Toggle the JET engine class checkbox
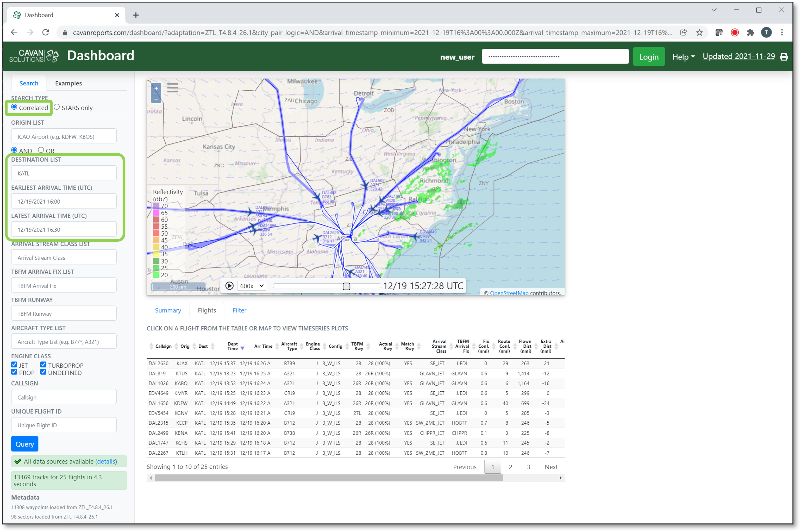The image size is (801, 532). [14, 365]
